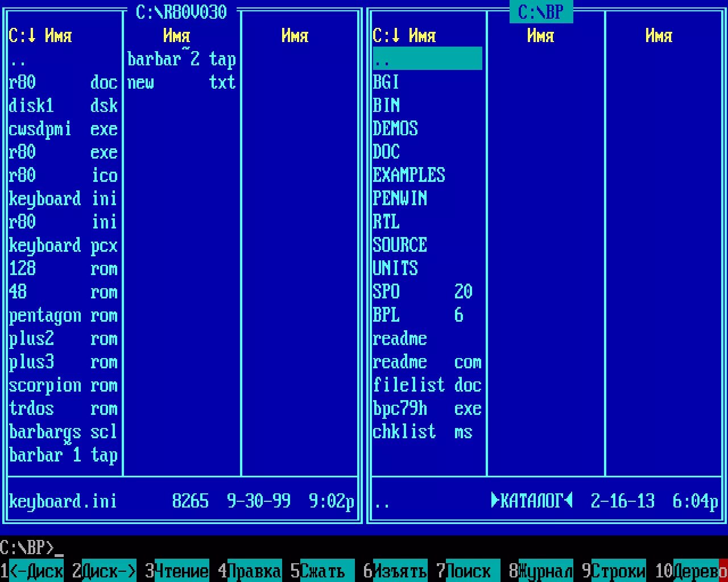
Task: Click the keyboard.ini status line in left panel
Action: point(182,501)
